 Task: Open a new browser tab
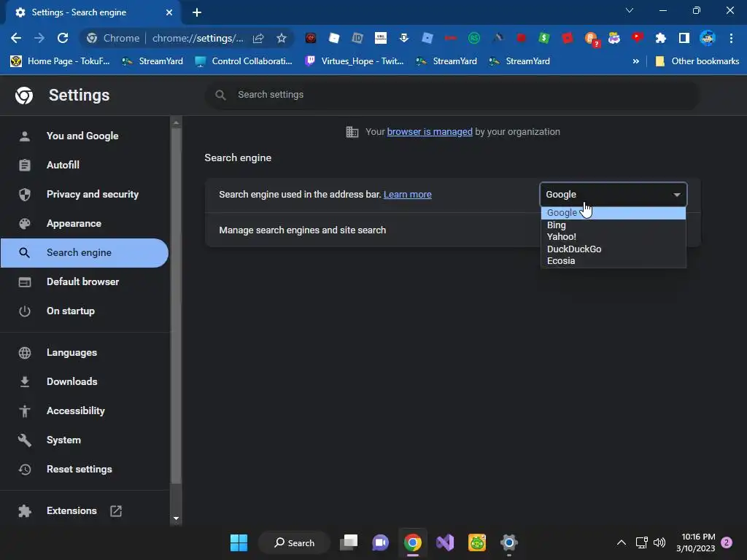pos(197,12)
